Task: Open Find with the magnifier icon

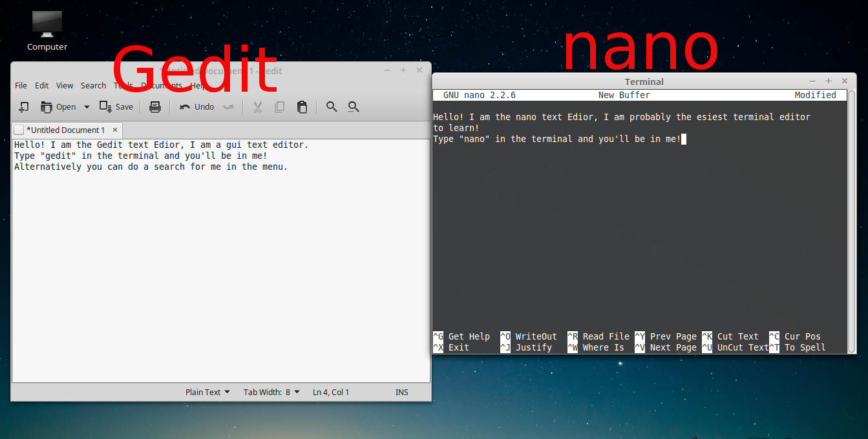Action: [x=332, y=107]
